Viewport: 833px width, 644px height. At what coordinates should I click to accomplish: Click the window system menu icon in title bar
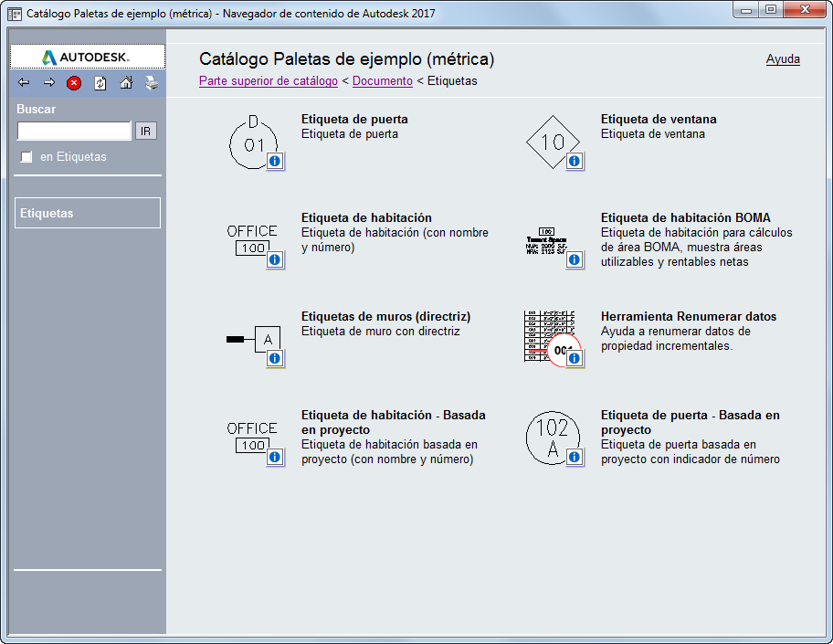pyautogui.click(x=15, y=14)
